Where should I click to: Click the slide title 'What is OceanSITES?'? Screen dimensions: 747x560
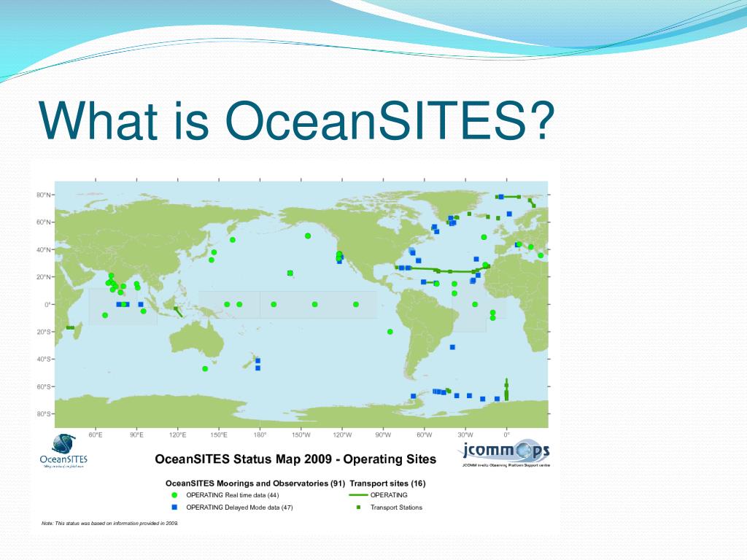[x=297, y=120]
